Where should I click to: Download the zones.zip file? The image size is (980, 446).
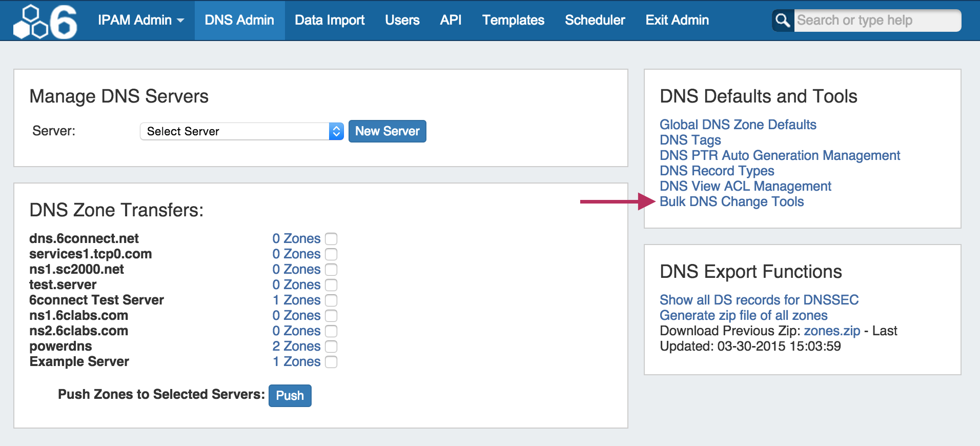831,331
